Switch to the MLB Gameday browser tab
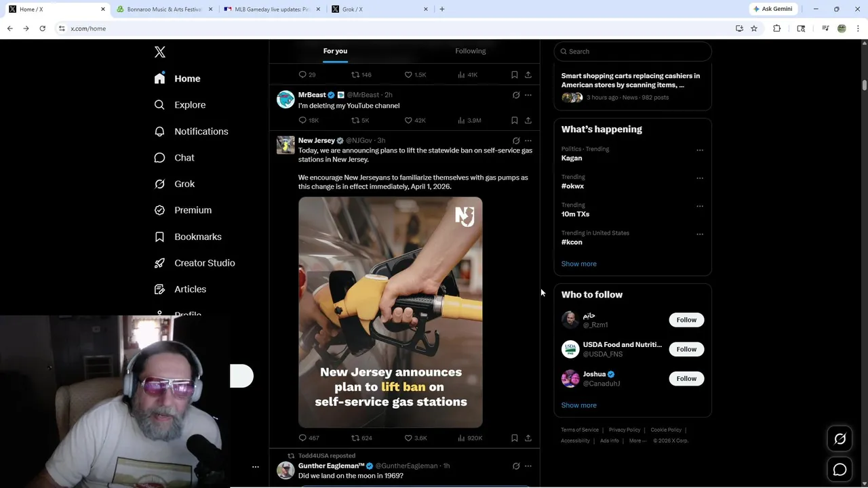868x488 pixels. (x=271, y=9)
